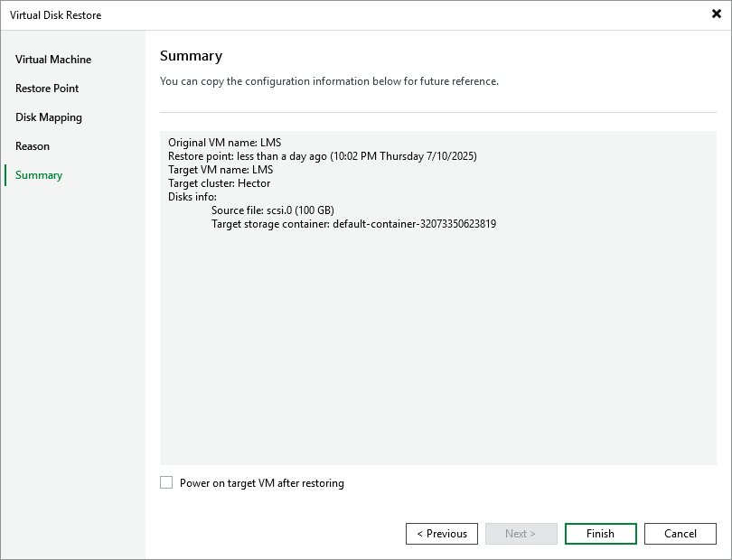Select the highlighted Summary step
The height and width of the screenshot is (560, 732).
pos(37,174)
